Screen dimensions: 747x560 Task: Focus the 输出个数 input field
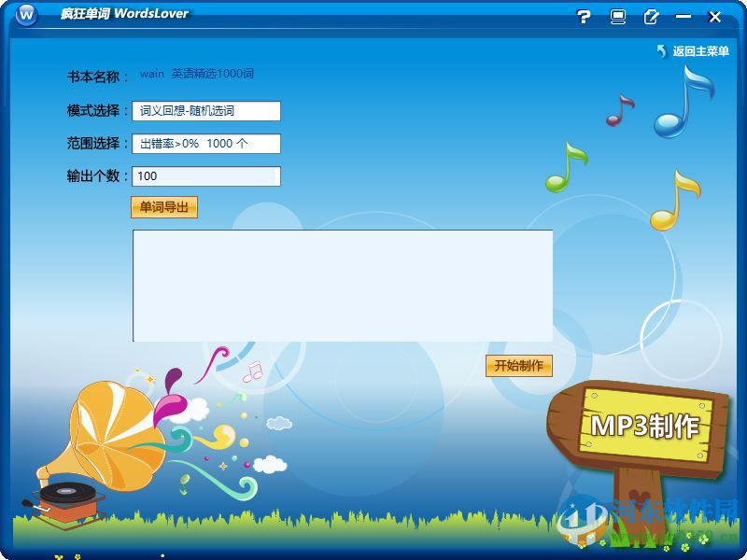tap(206, 176)
